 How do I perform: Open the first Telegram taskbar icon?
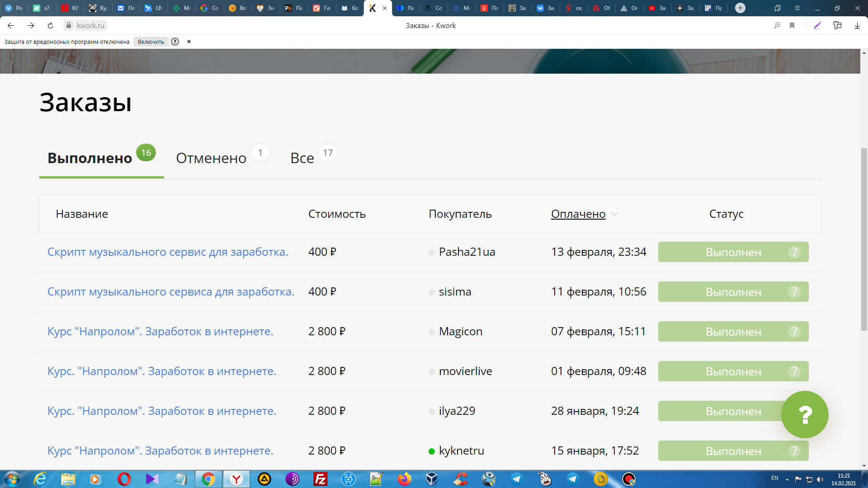(x=517, y=479)
